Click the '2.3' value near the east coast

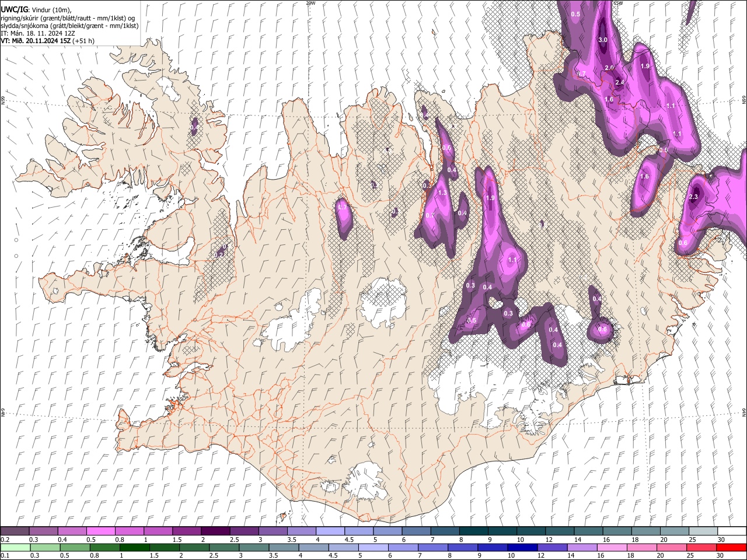click(x=693, y=197)
